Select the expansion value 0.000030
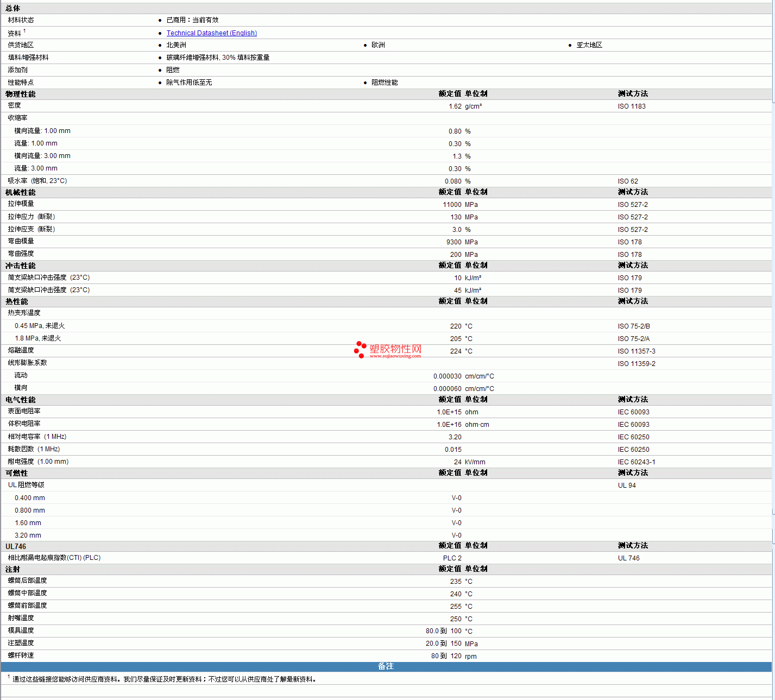 [448, 376]
